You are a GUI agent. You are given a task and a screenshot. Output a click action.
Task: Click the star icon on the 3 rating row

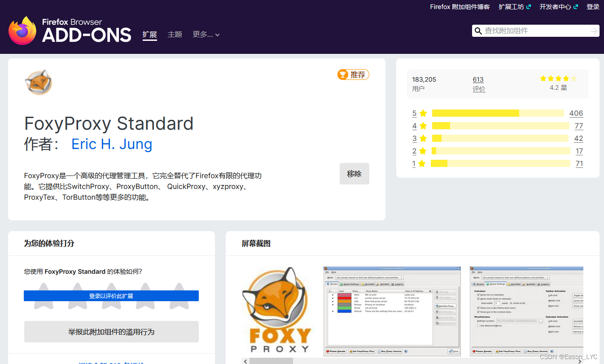(423, 138)
